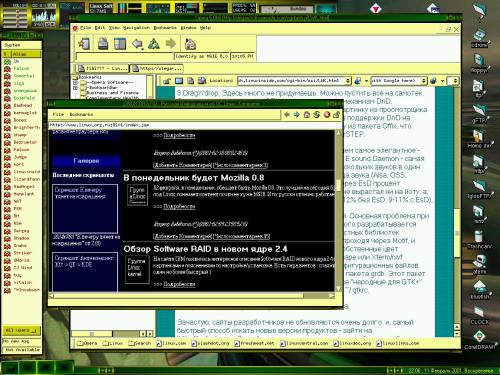Image resolution: width=500 pixels, height=375 pixels.
Task: Click Konqueror's forward arrow icon
Action: (297, 115)
